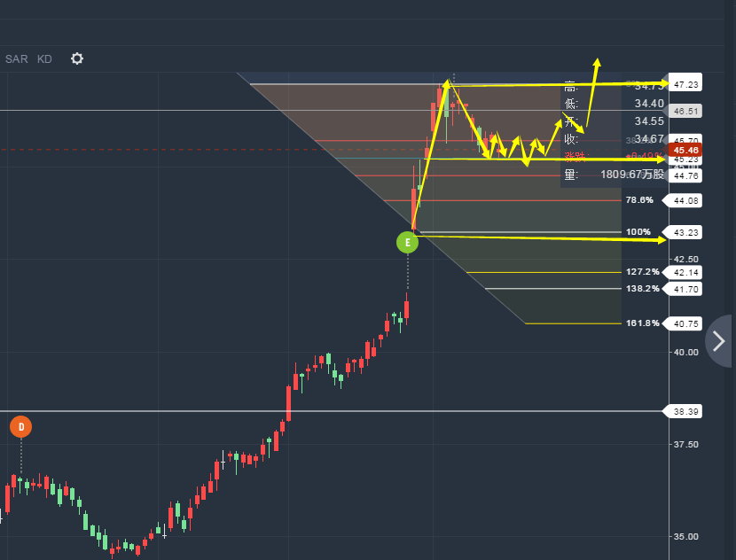736x560 pixels.
Task: Click the 127.2% Fibonacci level label
Action: pos(643,272)
